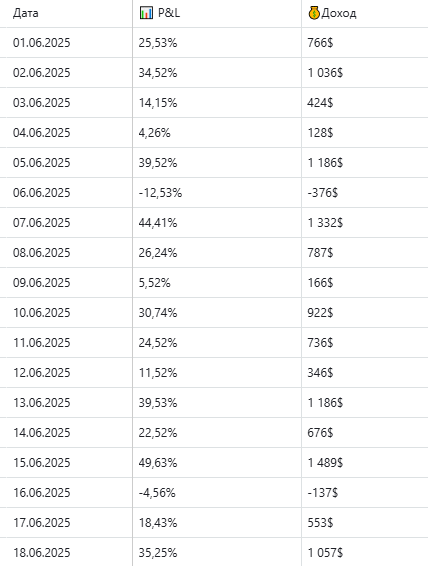The height and width of the screenshot is (566, 428).
Task: Click the money bag icon beside Доход
Action: [314, 13]
